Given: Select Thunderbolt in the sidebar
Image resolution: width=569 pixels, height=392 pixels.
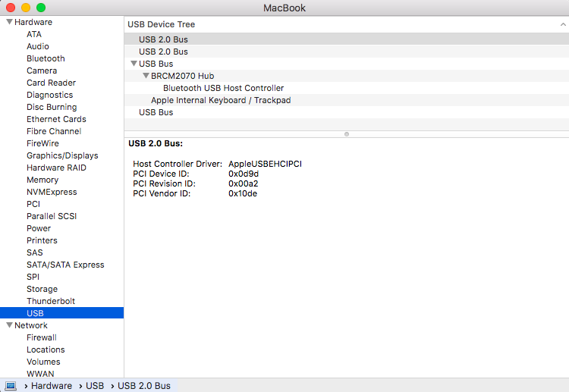Looking at the screenshot, I should click(51, 301).
